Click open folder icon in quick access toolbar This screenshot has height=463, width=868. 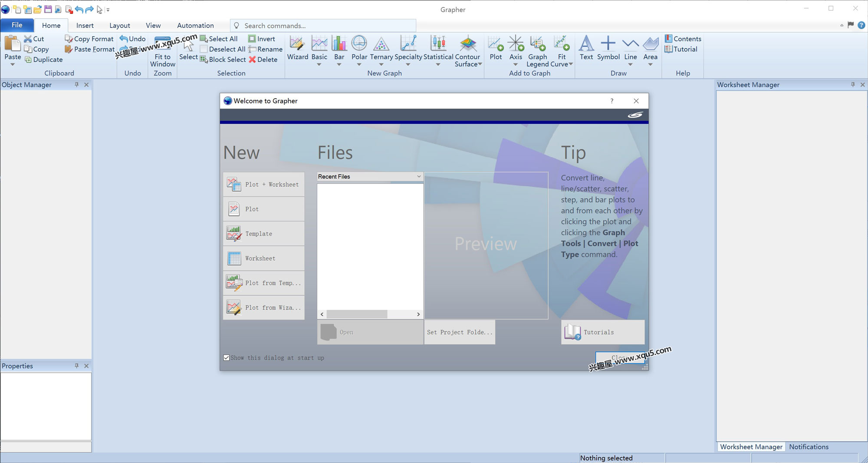(37, 9)
